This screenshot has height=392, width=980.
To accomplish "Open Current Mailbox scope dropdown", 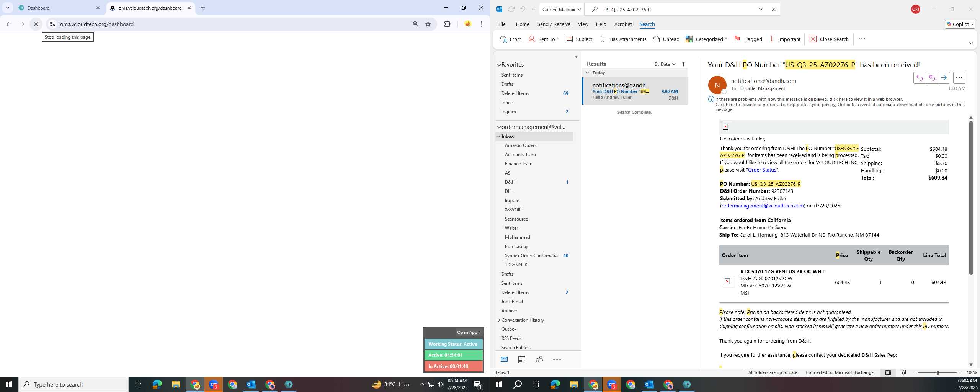I will [561, 9].
